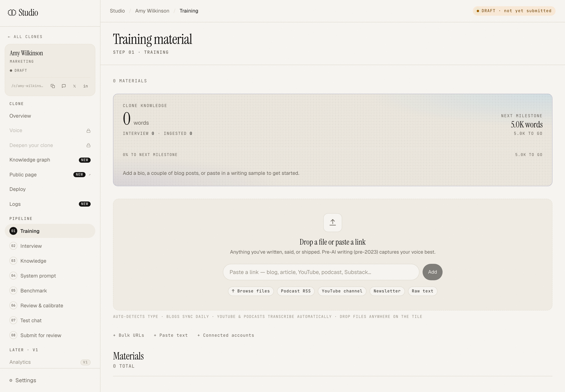
Task: Open Analytics item
Action: click(50, 362)
